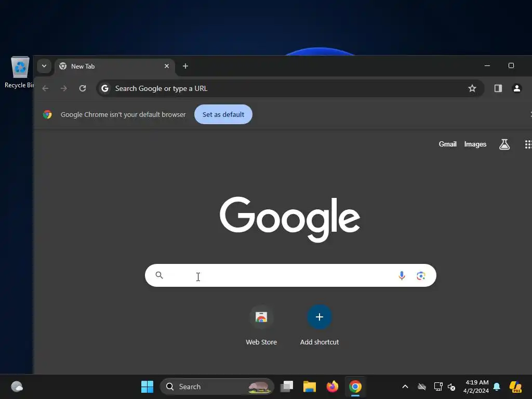The image size is (532, 399).
Task: Bookmark this tab with star icon
Action: click(x=472, y=88)
